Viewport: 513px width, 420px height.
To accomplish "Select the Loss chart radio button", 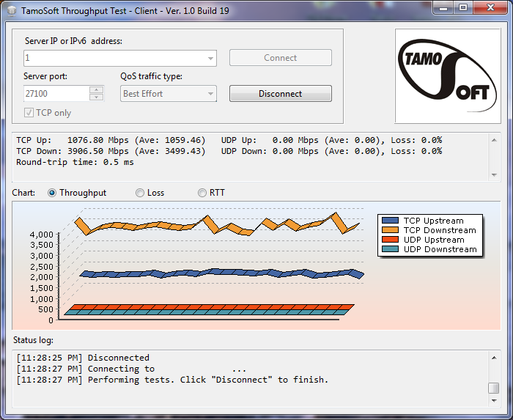I will [140, 193].
